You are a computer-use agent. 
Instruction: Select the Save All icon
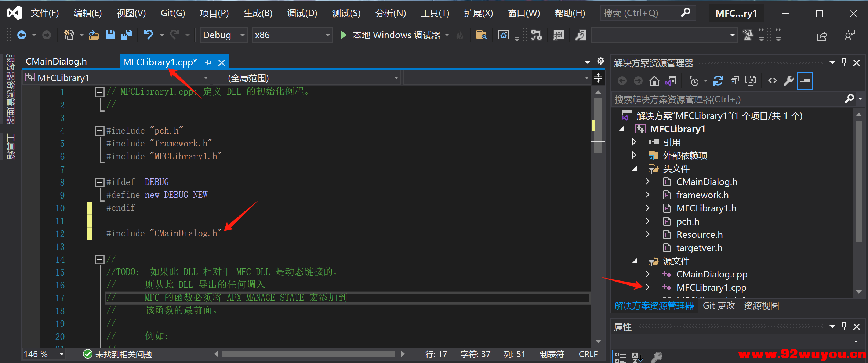pyautogui.click(x=127, y=35)
